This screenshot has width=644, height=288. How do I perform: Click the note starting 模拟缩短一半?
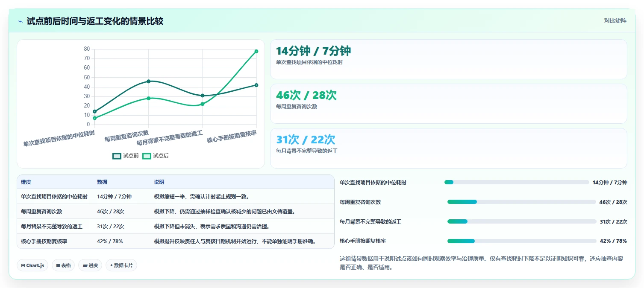click(x=201, y=197)
